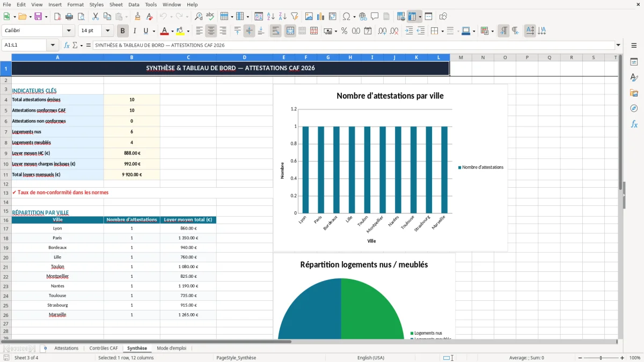Click the formula input line
The height and width of the screenshot is (362, 644).
(354, 46)
